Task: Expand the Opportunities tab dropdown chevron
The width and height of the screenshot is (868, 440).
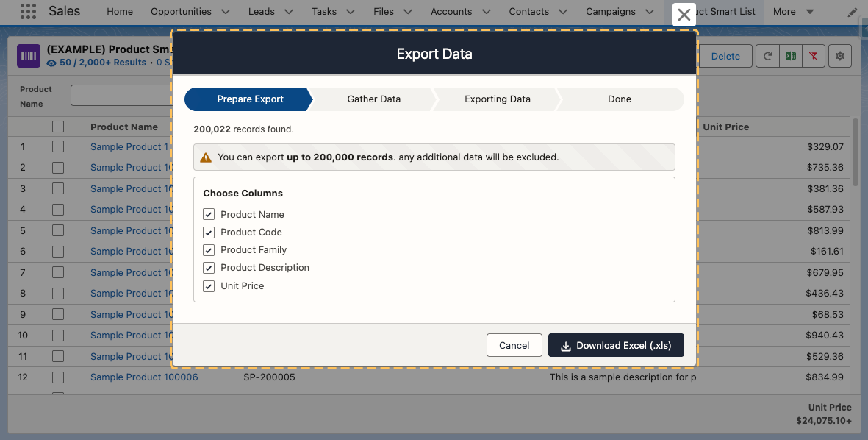Action: pos(225,12)
